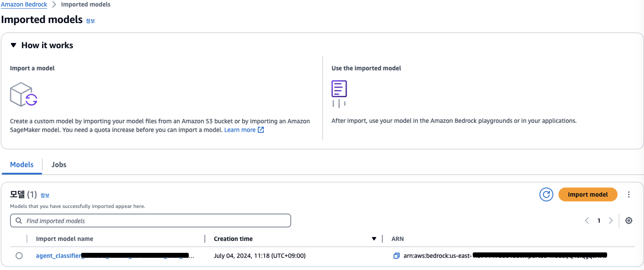
Task: Click the document illustration under Use the imported model
Action: [x=339, y=94]
